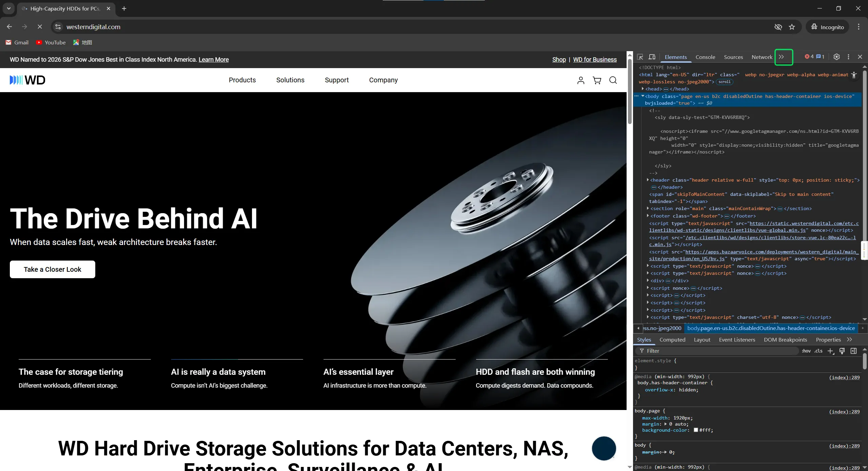Image resolution: width=868 pixels, height=471 pixels.
Task: Switch to the Sources tab
Action: click(x=733, y=57)
